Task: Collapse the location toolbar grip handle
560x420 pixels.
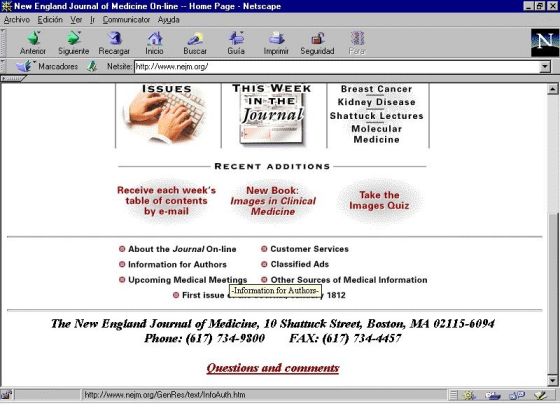Action: 3,66
